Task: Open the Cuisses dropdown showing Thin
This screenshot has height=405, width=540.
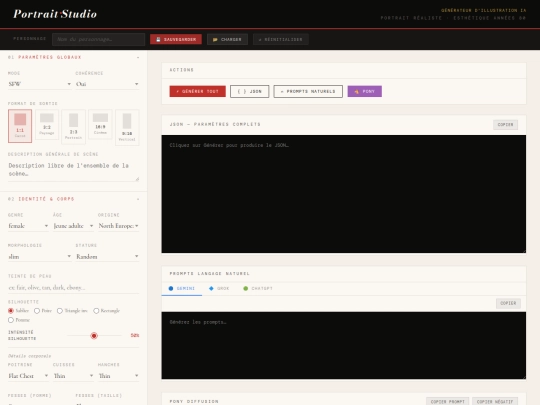Action: click(73, 376)
